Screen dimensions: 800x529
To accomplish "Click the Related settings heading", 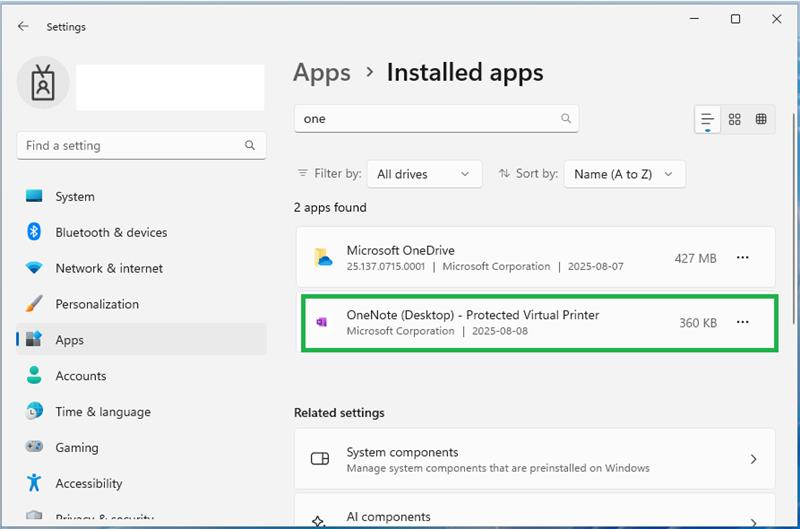I will click(339, 413).
